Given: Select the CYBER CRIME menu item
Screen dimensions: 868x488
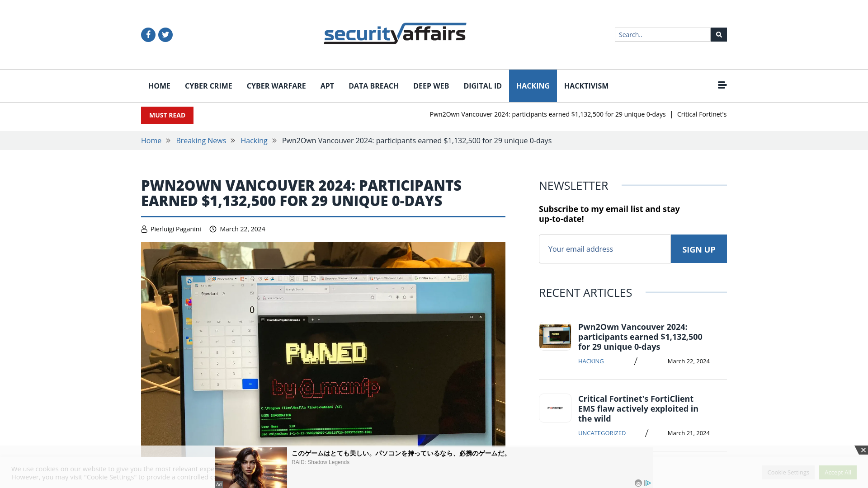Looking at the screenshot, I should click(x=208, y=86).
